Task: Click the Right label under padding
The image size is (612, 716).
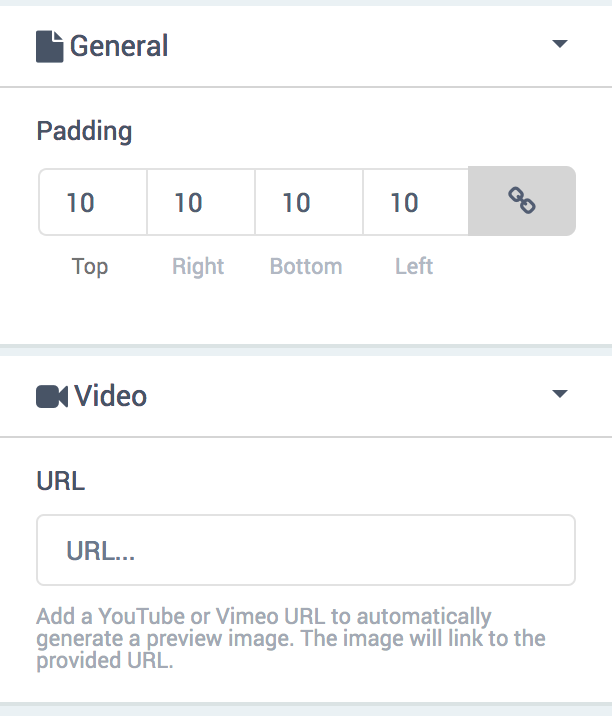Action: [198, 266]
